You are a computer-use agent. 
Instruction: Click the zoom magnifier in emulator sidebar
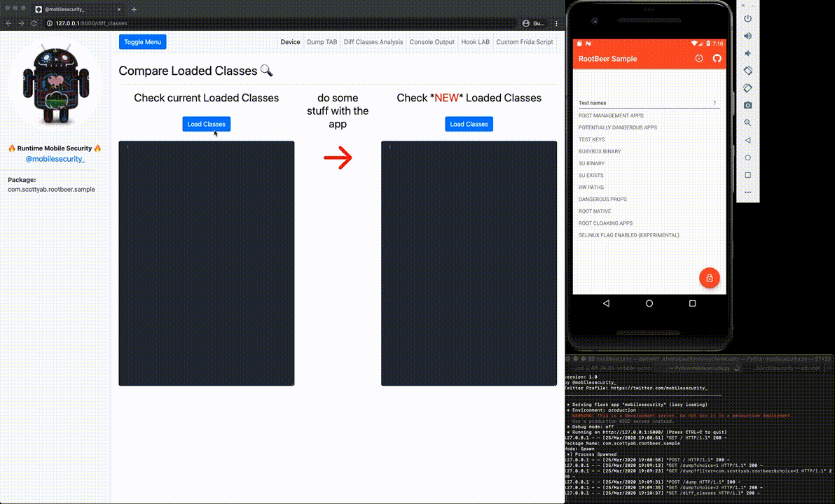click(x=747, y=122)
